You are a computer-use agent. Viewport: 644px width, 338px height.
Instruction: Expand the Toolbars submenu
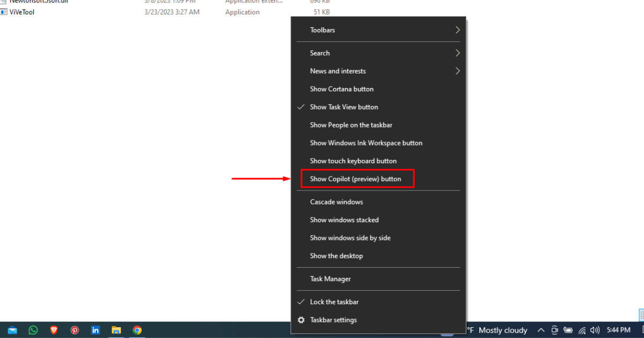pos(378,30)
